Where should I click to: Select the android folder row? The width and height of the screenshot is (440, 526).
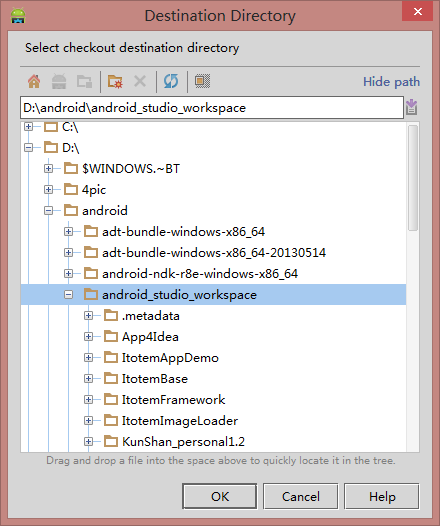pos(213,210)
